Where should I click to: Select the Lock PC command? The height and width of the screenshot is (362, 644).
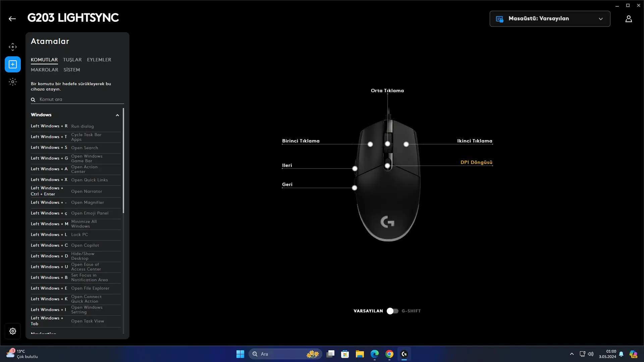point(76,235)
